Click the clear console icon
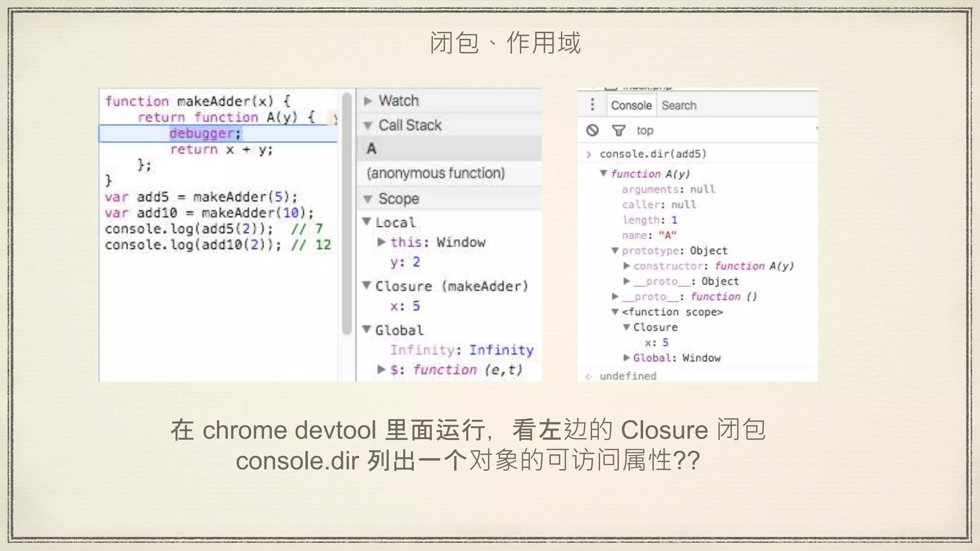The height and width of the screenshot is (551, 980). tap(592, 130)
